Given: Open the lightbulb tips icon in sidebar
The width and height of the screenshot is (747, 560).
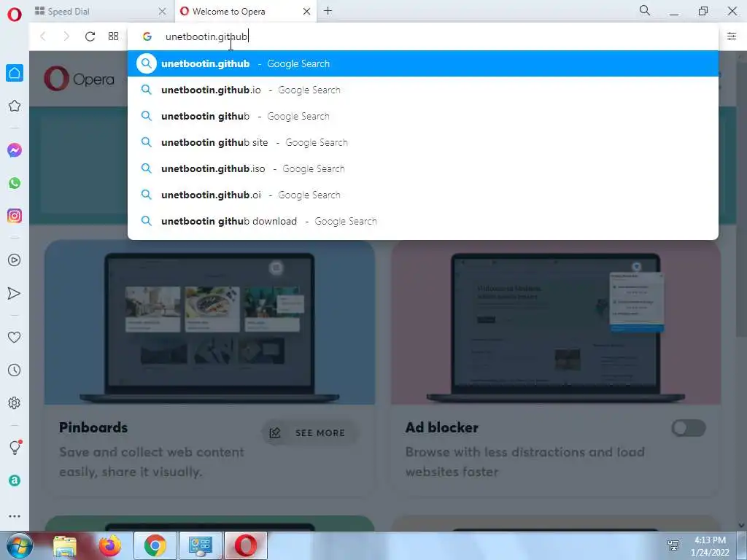Looking at the screenshot, I should tap(15, 447).
